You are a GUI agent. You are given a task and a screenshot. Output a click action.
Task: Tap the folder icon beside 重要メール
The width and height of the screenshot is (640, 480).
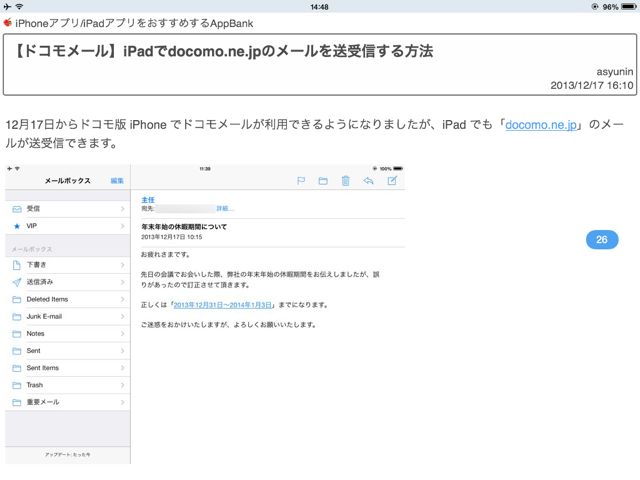(x=17, y=402)
